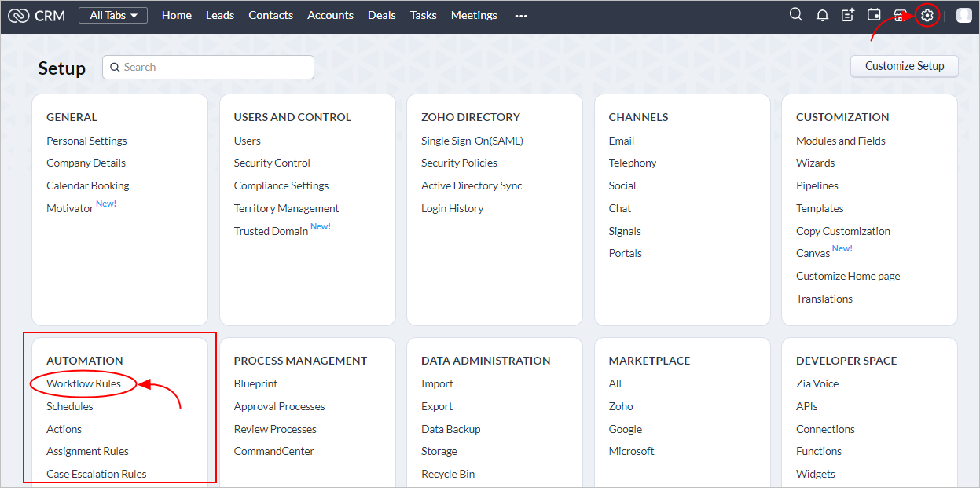Open Case Escalation Rules

coord(97,474)
